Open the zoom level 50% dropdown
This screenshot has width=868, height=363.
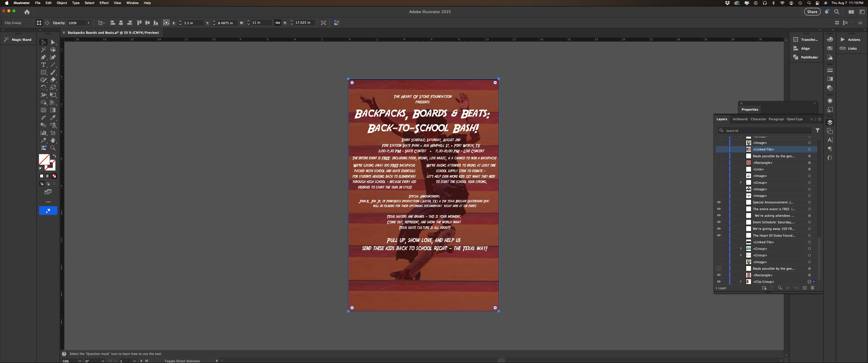tap(80, 361)
